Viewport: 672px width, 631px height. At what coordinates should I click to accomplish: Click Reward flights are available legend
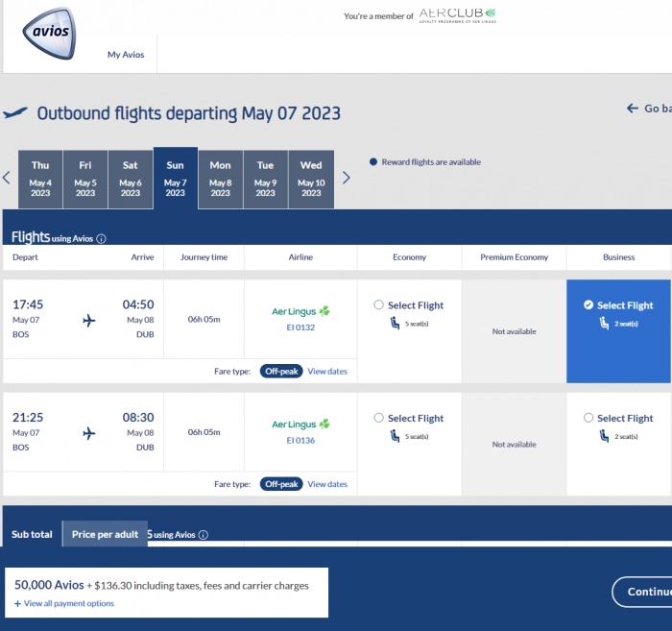pyautogui.click(x=425, y=162)
